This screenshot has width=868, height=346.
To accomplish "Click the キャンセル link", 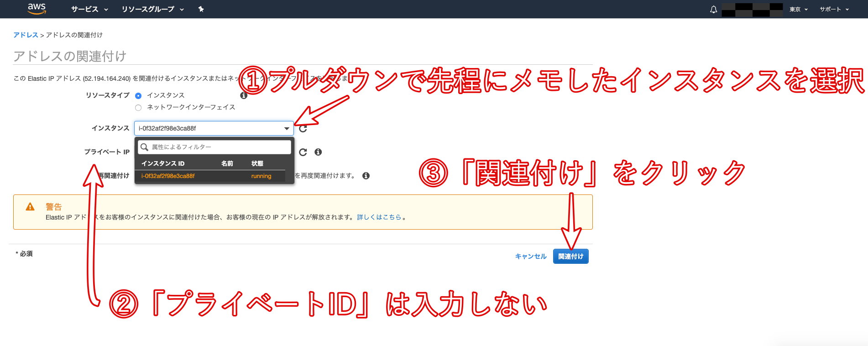I will [531, 257].
